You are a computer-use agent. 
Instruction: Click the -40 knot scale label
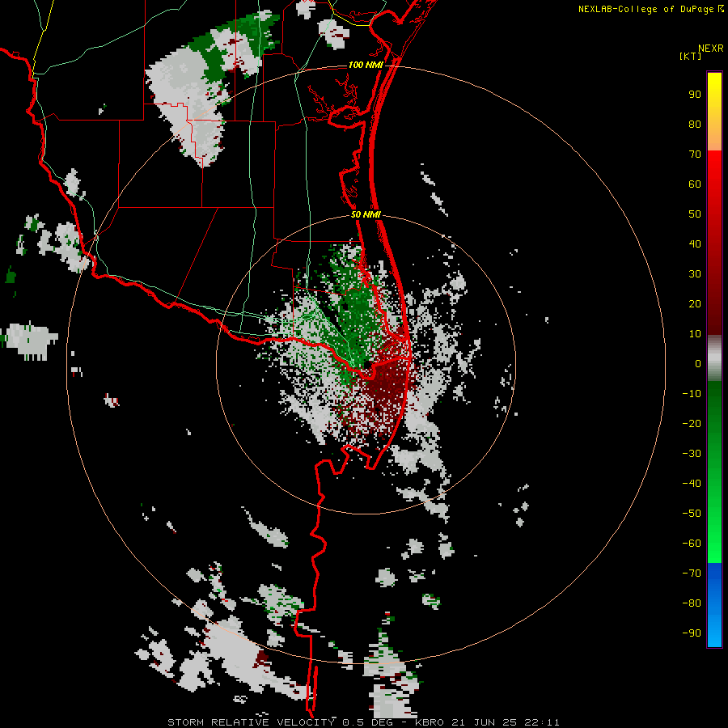pos(692,484)
